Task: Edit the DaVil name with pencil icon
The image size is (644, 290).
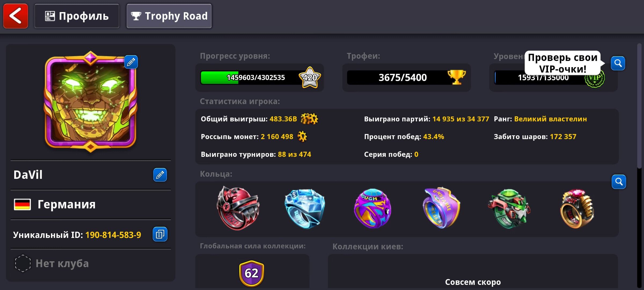Action: pyautogui.click(x=160, y=175)
